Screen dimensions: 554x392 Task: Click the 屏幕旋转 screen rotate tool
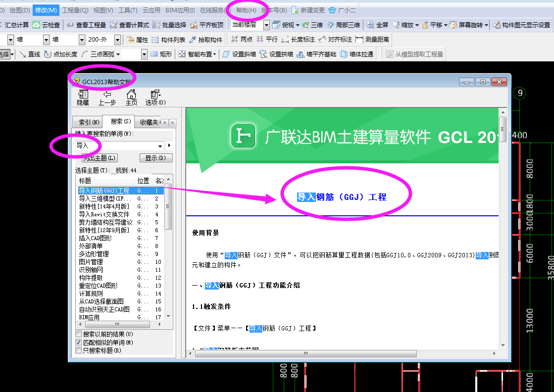[x=466, y=25]
